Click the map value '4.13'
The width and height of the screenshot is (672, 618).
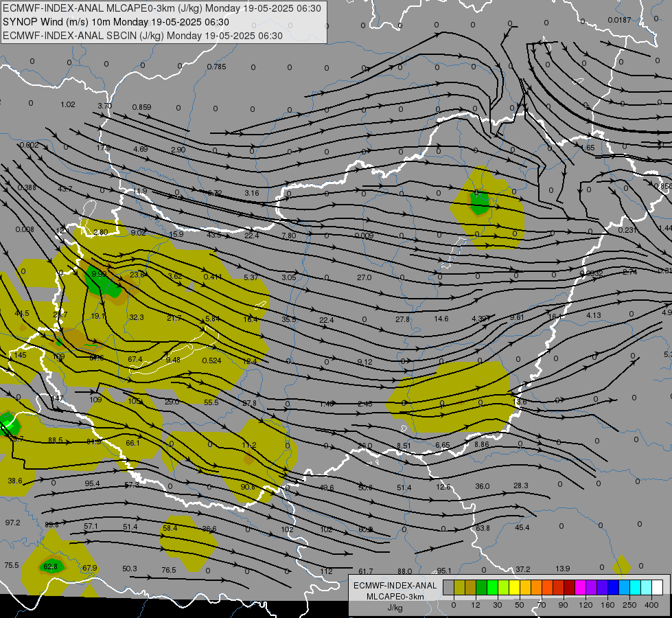[594, 315]
